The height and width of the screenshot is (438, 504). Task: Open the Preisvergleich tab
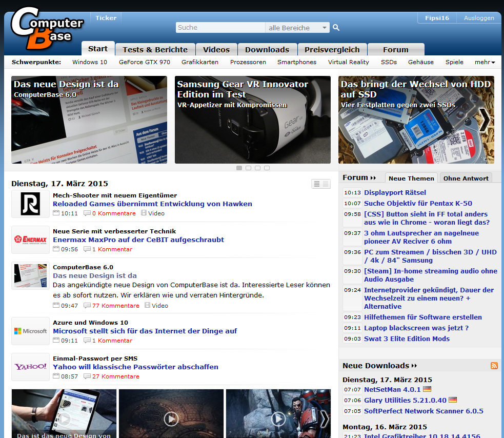(x=332, y=50)
